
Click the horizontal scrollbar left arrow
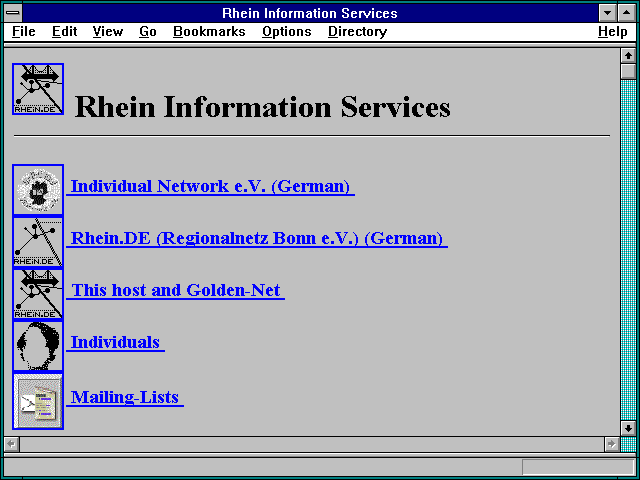point(12,444)
